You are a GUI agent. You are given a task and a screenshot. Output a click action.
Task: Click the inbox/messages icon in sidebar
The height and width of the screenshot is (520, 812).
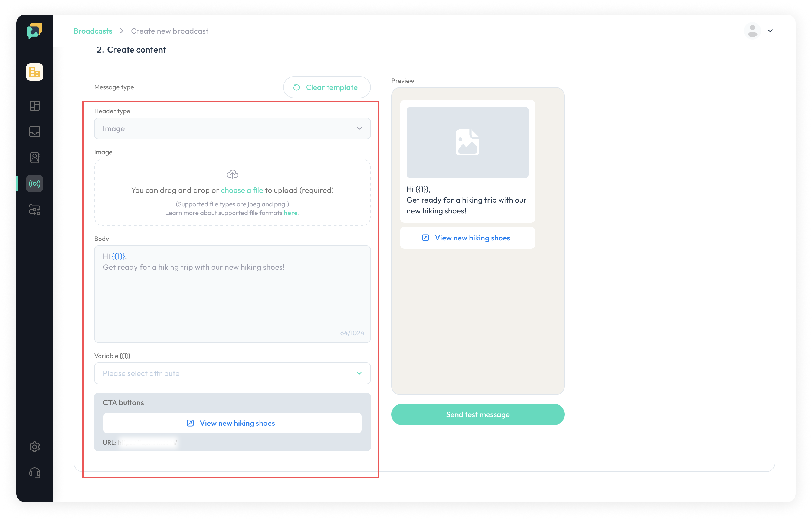coord(34,131)
